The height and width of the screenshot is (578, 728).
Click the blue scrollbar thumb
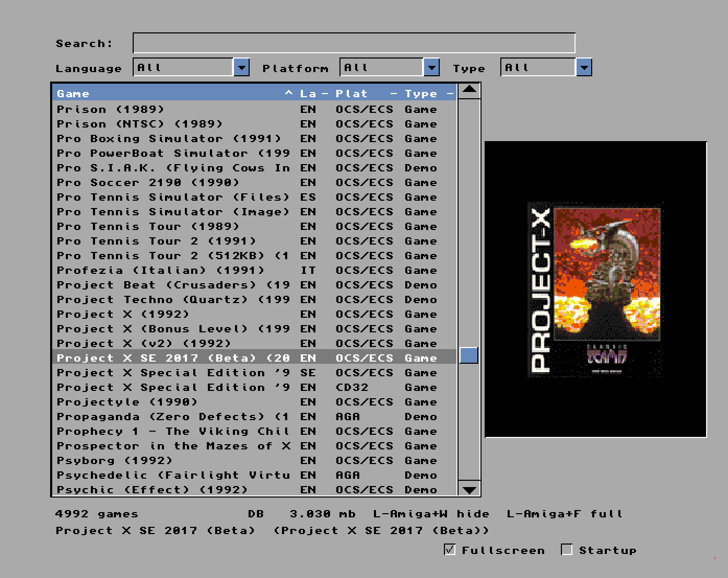pyautogui.click(x=469, y=355)
